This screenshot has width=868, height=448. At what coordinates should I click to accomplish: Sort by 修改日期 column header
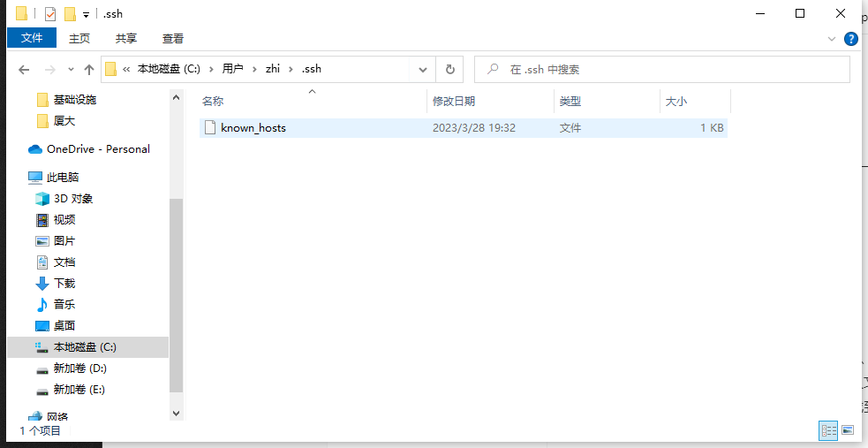454,102
